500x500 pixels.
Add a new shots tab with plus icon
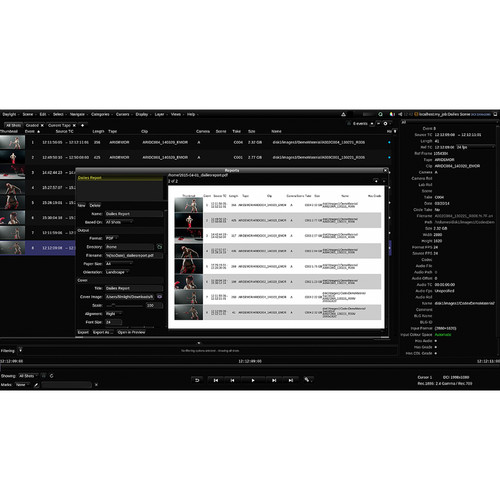click(82, 125)
